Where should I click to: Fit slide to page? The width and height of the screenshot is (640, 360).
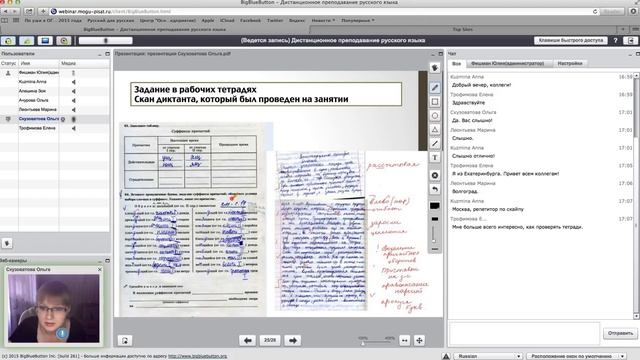click(419, 340)
